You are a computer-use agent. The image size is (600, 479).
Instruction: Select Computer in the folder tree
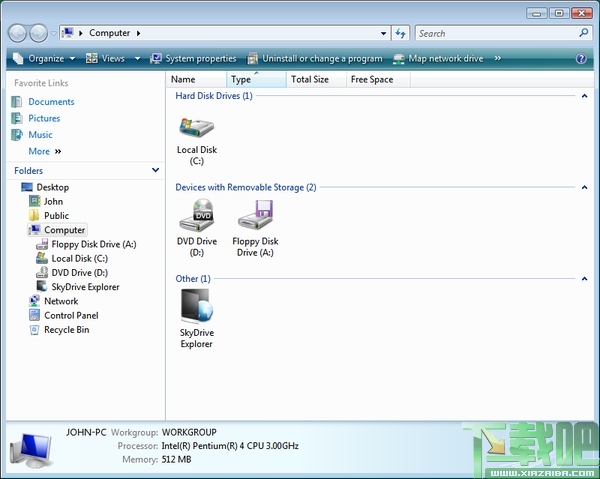tap(64, 230)
